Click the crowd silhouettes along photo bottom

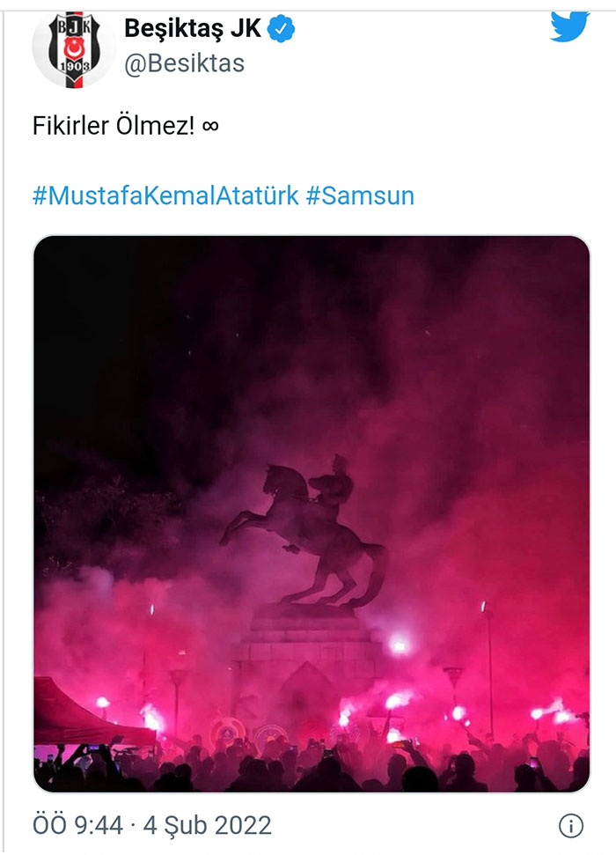click(x=312, y=768)
